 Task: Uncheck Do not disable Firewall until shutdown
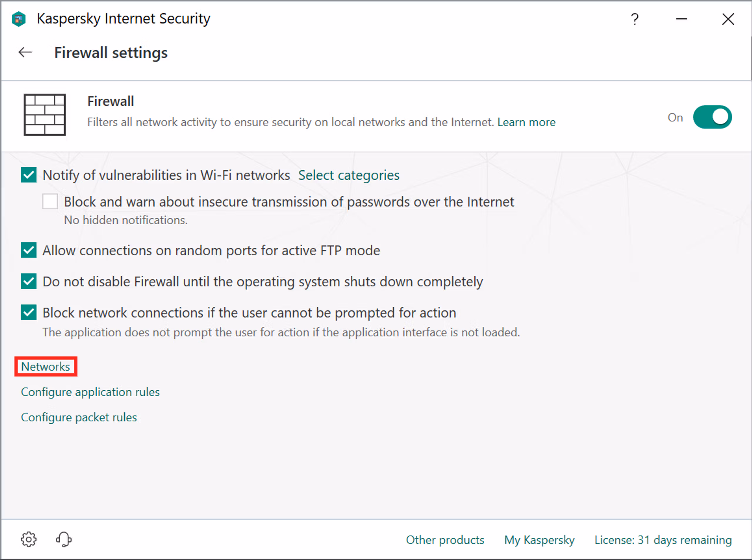pos(29,281)
